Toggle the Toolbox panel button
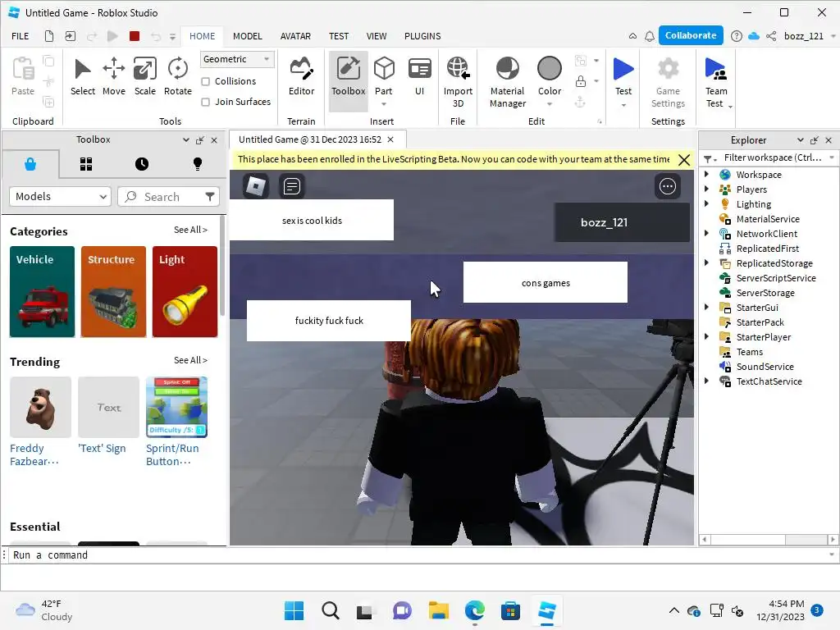Viewport: 840px width, 630px height. click(348, 80)
